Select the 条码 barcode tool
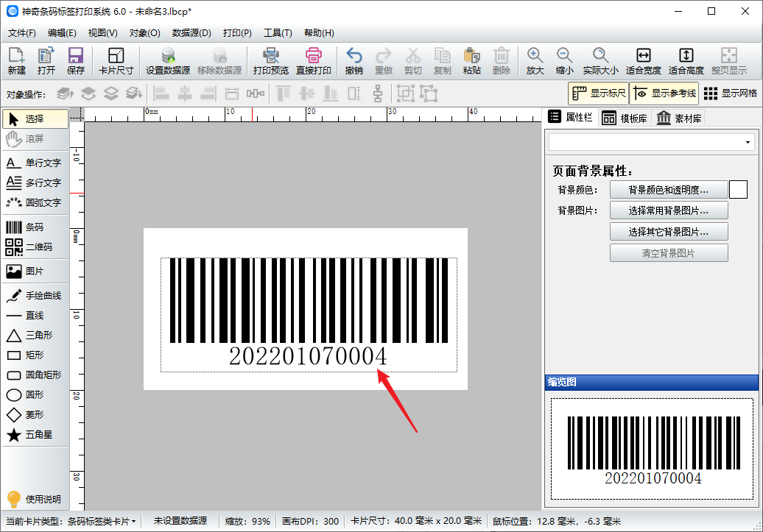763x532 pixels. [x=35, y=227]
